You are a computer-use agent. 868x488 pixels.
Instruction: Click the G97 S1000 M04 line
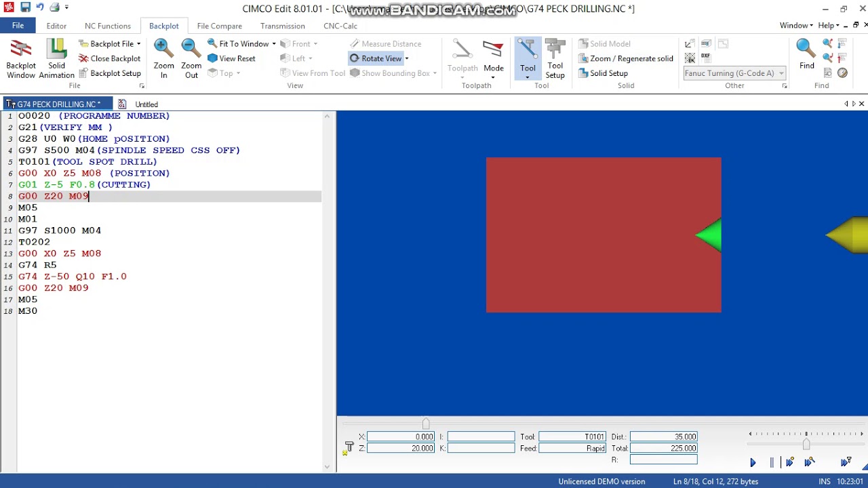click(x=60, y=230)
